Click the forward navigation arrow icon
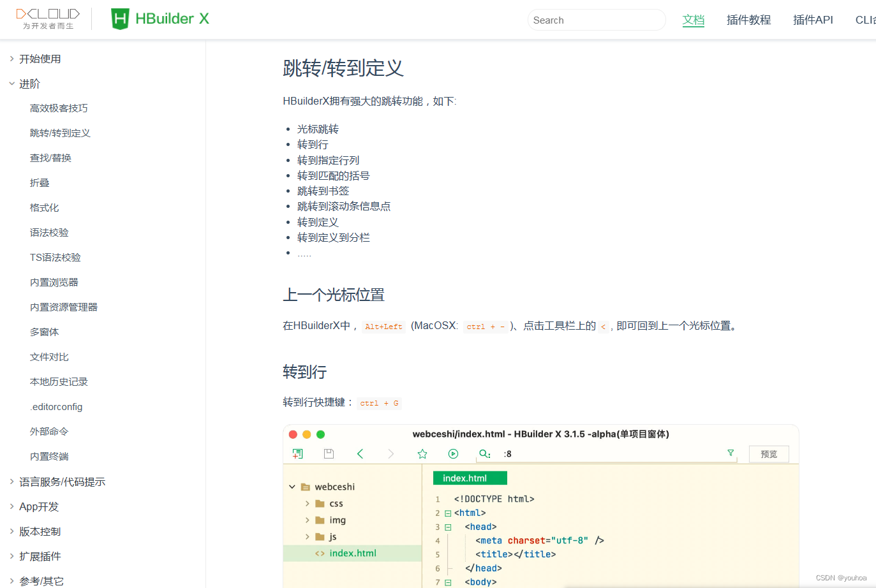 pyautogui.click(x=391, y=453)
